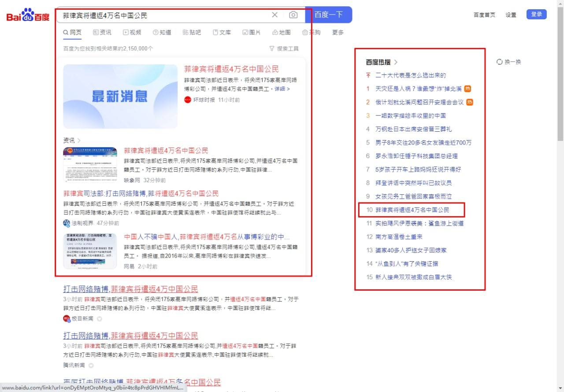Open hot topic 男子8年交往20多名女友

(423, 142)
